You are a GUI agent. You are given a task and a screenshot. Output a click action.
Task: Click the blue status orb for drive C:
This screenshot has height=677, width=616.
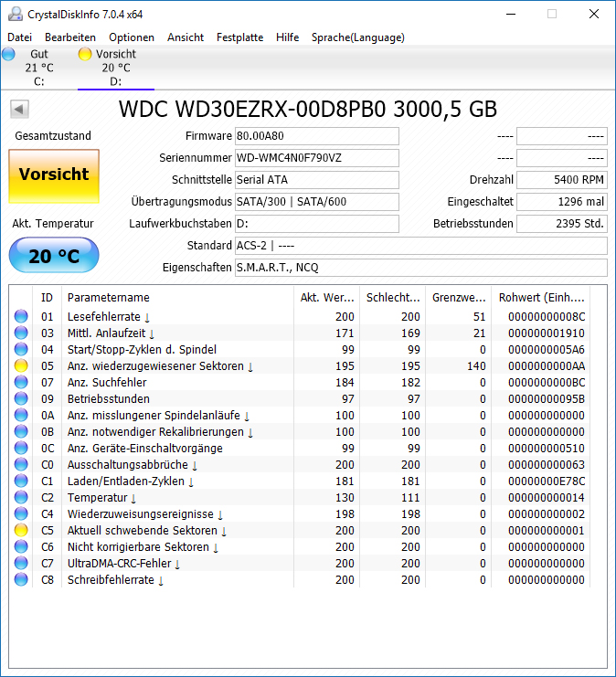click(8, 54)
